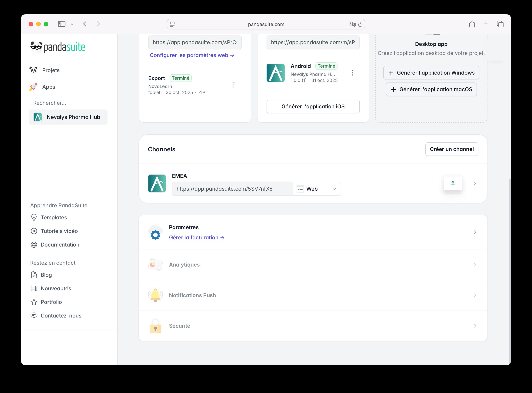Open the Safari share icon

472,24
